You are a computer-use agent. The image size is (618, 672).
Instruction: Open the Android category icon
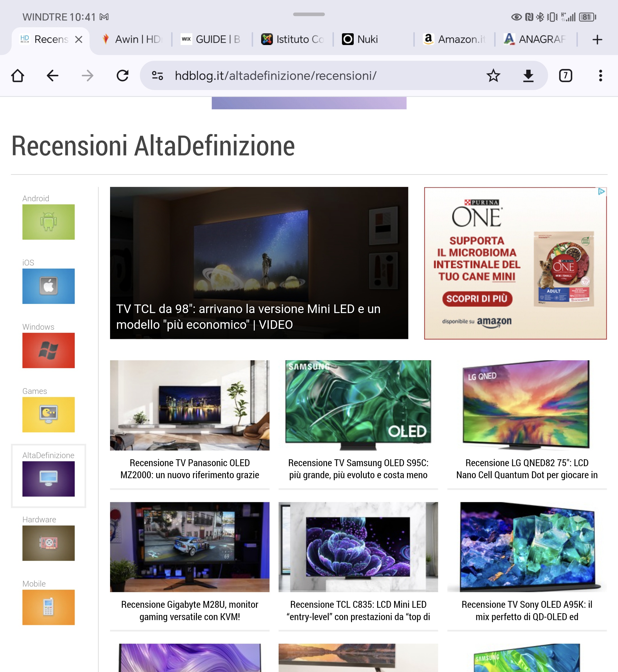tap(48, 222)
